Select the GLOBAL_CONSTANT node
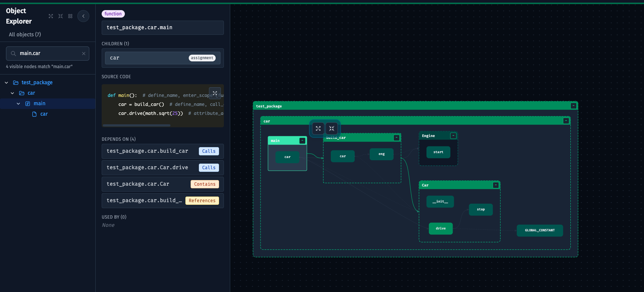The image size is (644, 292). click(540, 231)
